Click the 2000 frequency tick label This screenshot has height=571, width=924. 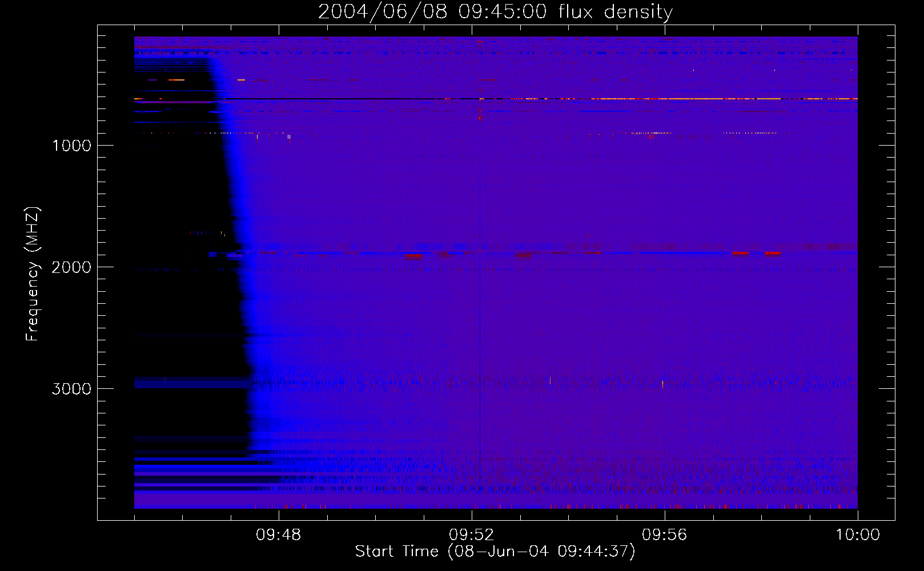(x=71, y=267)
